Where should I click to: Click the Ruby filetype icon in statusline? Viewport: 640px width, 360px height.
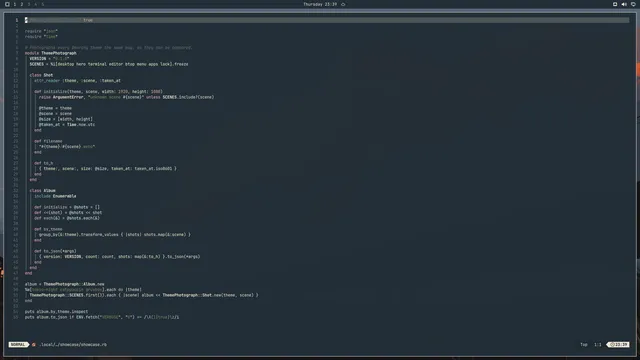pyautogui.click(x=34, y=344)
